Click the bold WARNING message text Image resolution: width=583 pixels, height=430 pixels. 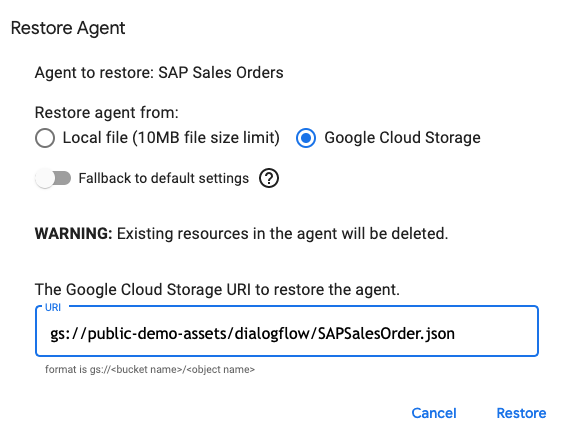[x=242, y=234]
